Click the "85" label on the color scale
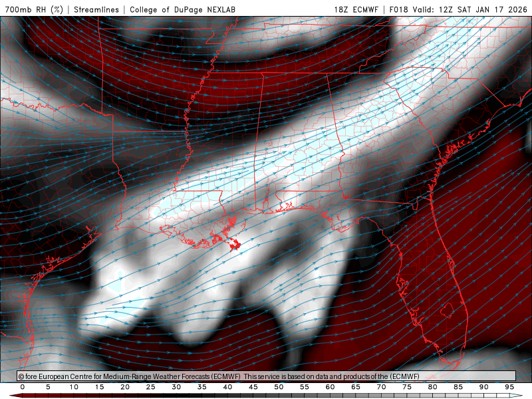532x399 pixels. click(x=458, y=387)
